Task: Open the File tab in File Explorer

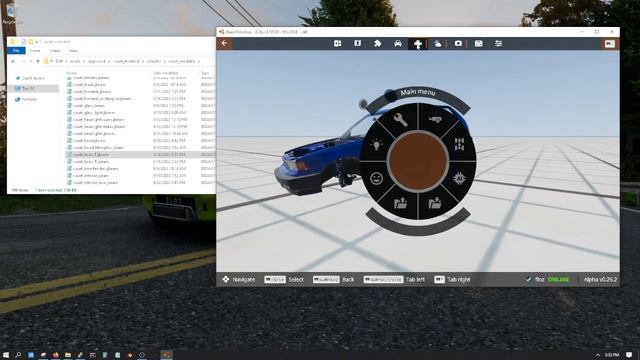Action: coord(16,51)
